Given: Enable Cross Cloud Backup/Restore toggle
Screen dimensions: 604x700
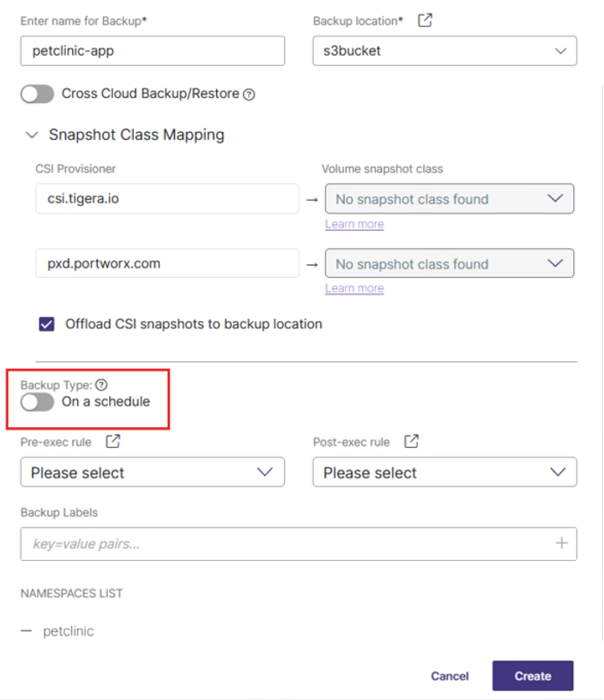Looking at the screenshot, I should coord(37,94).
